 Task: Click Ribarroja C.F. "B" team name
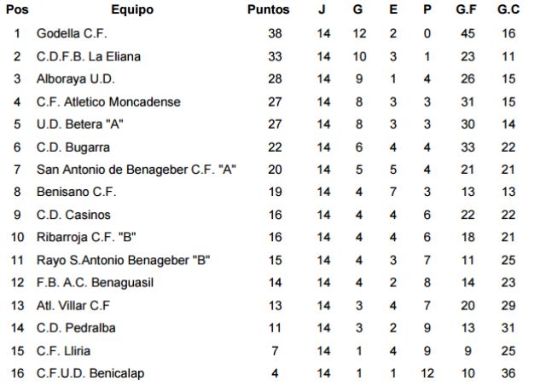tap(84, 238)
